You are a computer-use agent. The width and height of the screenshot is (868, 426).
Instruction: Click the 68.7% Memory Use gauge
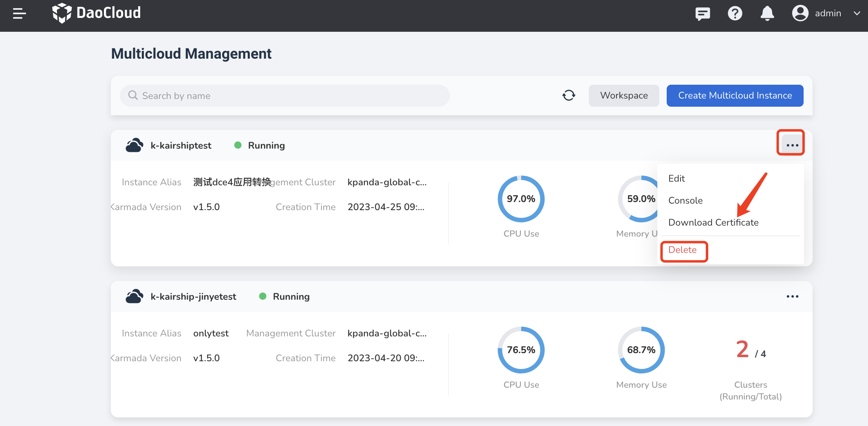point(641,350)
